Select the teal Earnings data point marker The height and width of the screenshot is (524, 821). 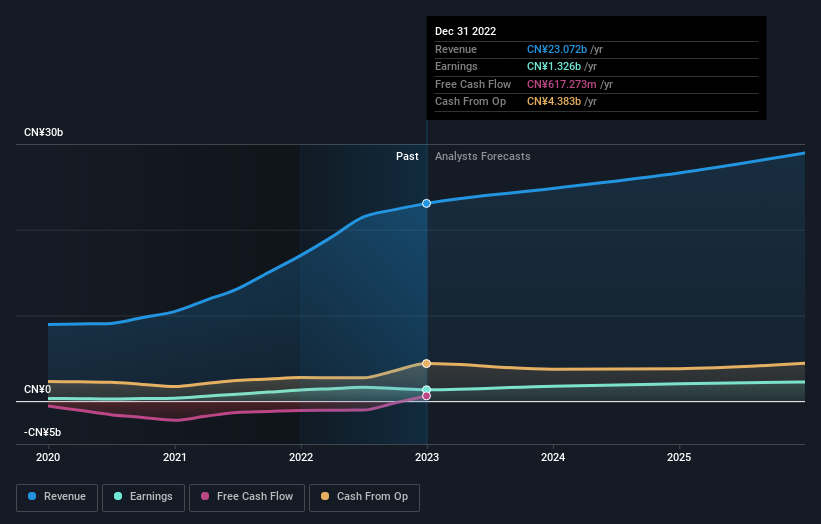click(x=427, y=389)
